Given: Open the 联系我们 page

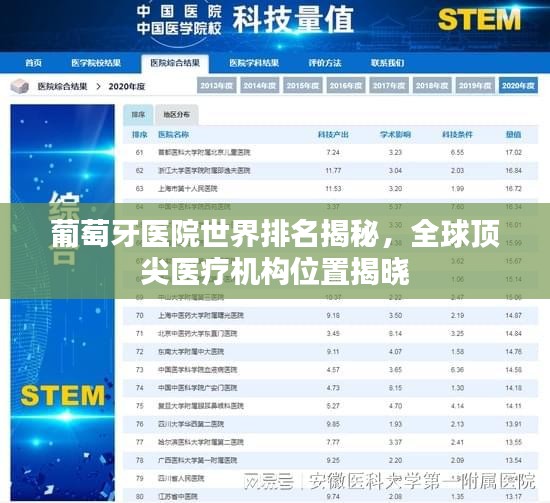Looking at the screenshot, I should pos(388,63).
